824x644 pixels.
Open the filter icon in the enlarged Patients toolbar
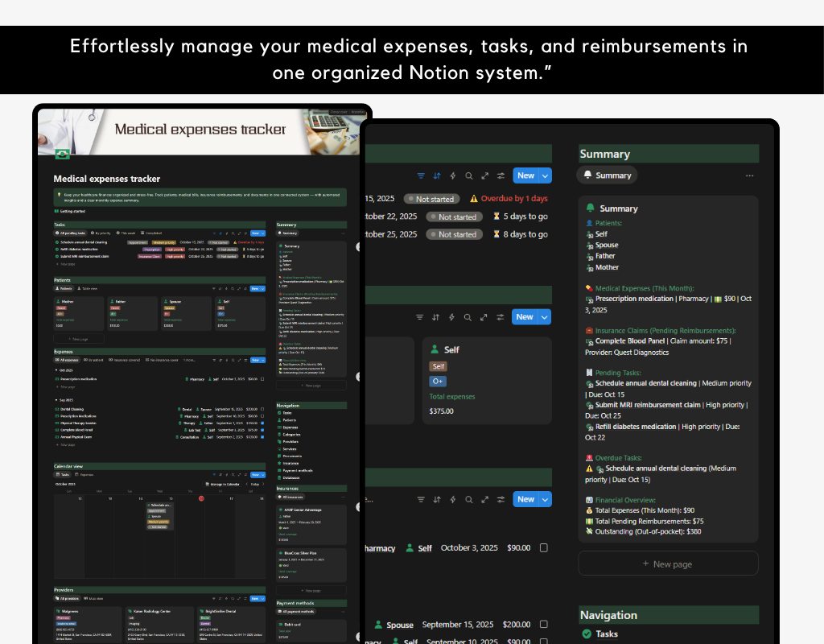419,317
